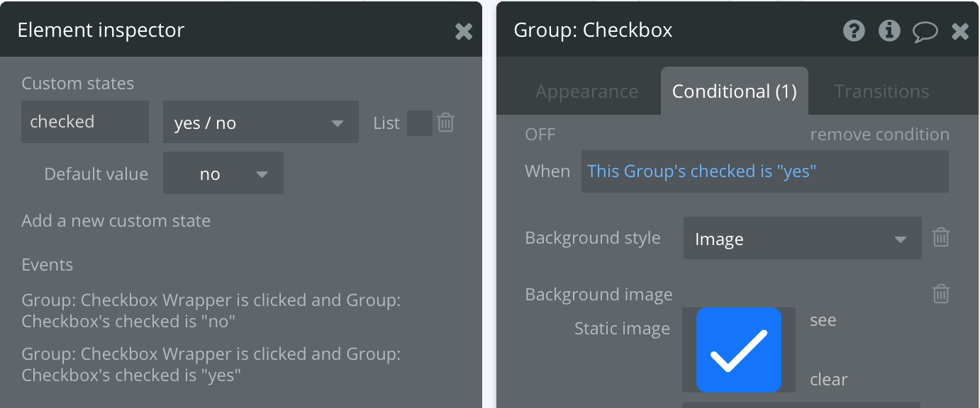Delete Background image property via trash icon
This screenshot has width=980, height=408.
click(x=940, y=293)
